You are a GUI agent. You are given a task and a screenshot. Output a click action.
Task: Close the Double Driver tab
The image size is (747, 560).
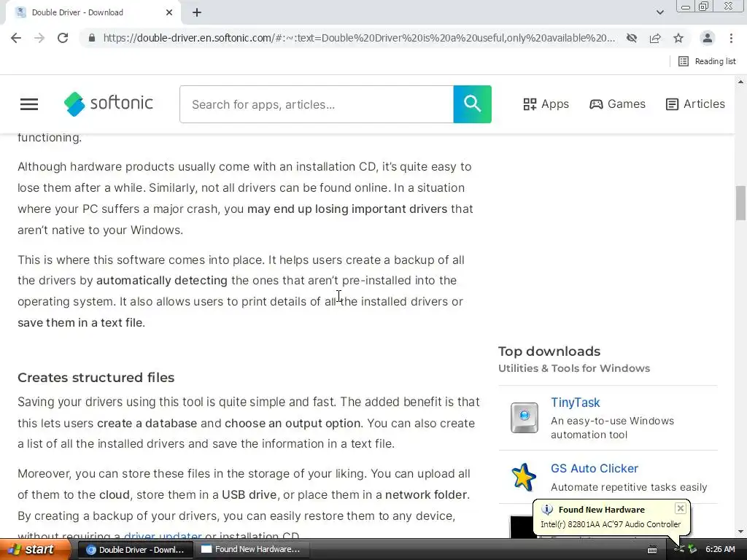pos(169,12)
